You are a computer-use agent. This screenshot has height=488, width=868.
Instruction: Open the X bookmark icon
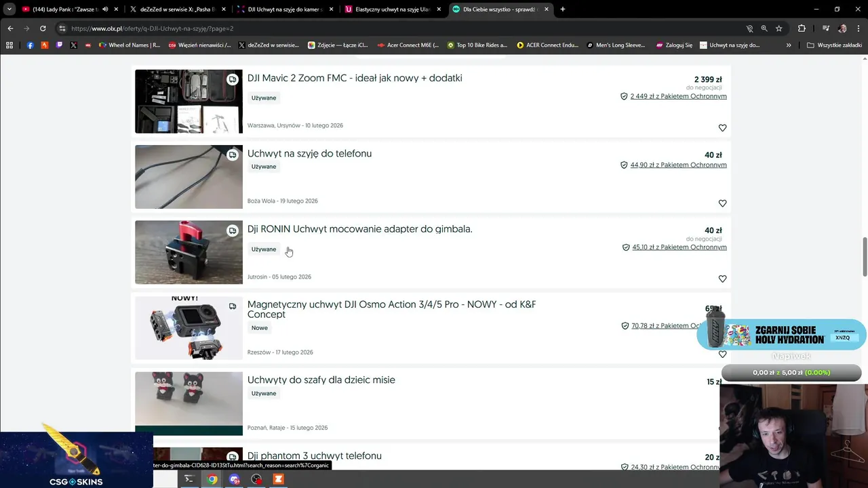point(73,45)
